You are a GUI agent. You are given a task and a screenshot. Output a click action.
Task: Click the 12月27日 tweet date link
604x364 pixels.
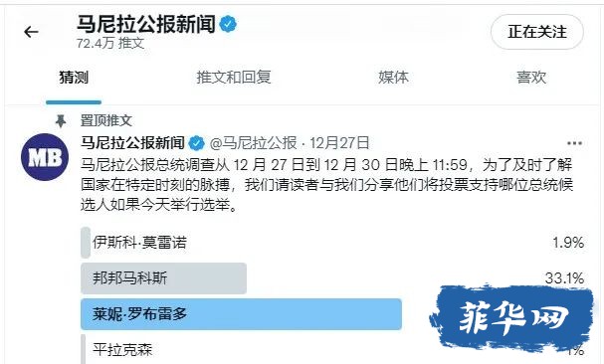(339, 143)
